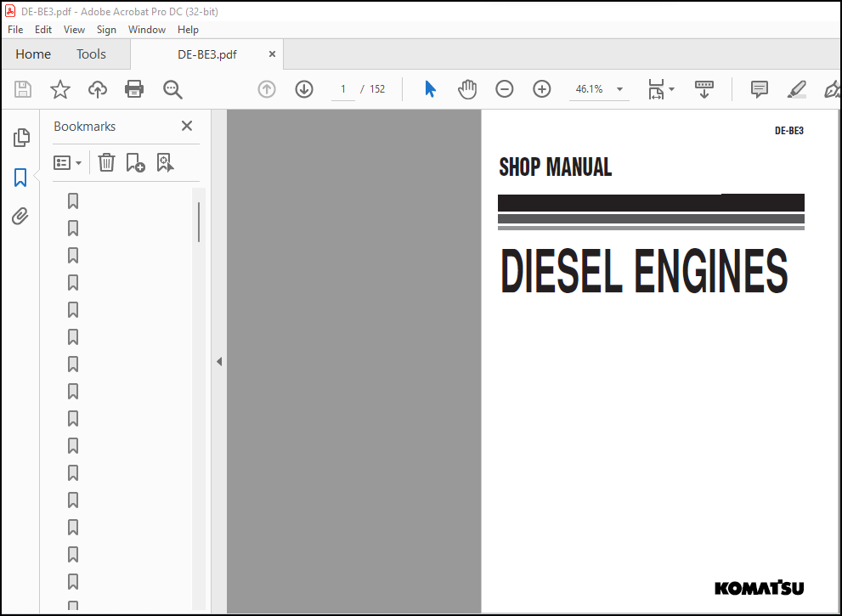Activate the Hand pan tool

(467, 89)
